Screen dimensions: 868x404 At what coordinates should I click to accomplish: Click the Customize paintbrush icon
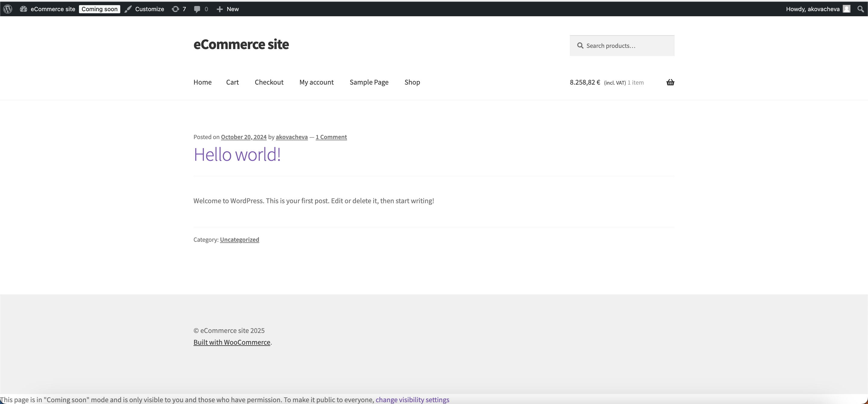pyautogui.click(x=128, y=9)
